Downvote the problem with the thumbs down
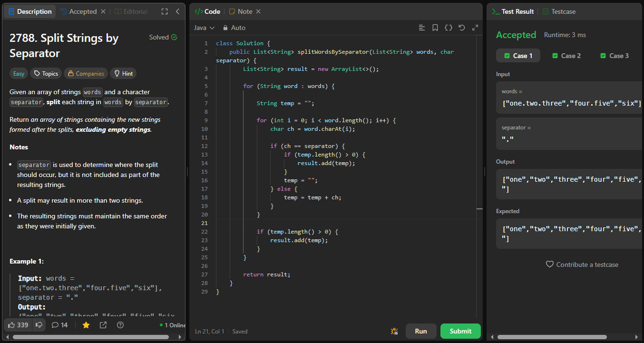Image resolution: width=644 pixels, height=343 pixels. 38,325
